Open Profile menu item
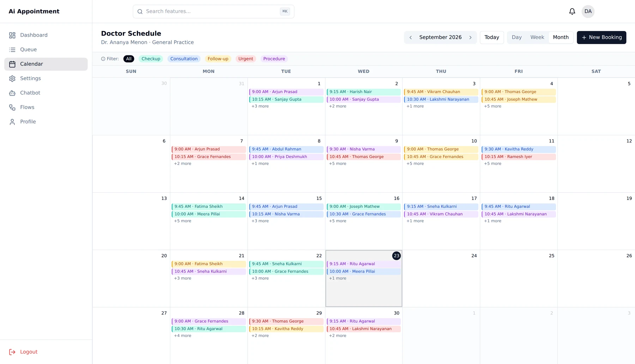This screenshot has height=364, width=635. click(46, 122)
